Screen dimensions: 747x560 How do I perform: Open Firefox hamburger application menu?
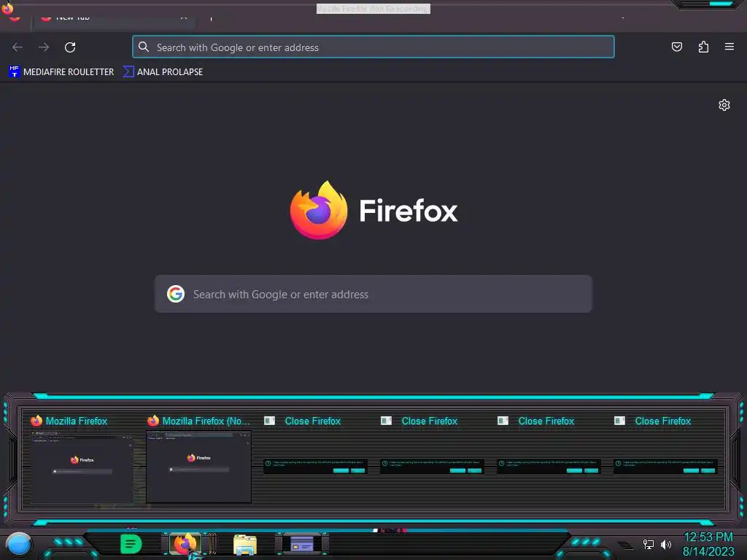coord(729,47)
